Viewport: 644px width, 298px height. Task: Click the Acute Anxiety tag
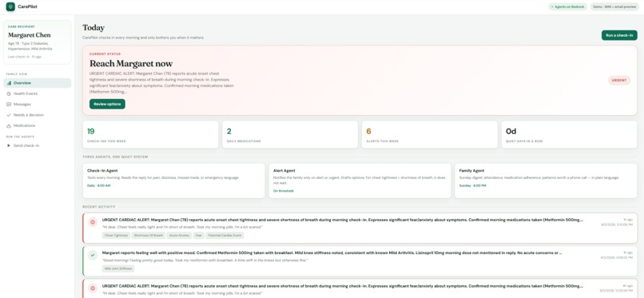pos(179,236)
